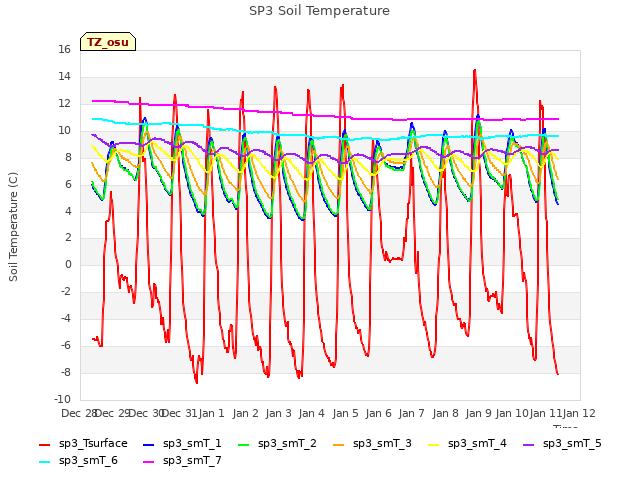This screenshot has width=640, height=480.
Task: Click the Jan 2 x-axis label
Action: coord(246,413)
